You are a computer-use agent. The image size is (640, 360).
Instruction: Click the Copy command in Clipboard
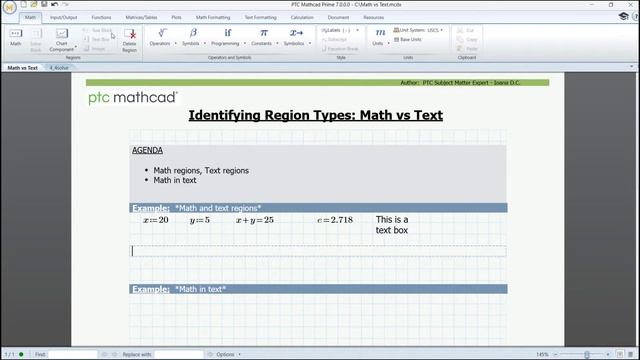pyautogui.click(x=467, y=40)
